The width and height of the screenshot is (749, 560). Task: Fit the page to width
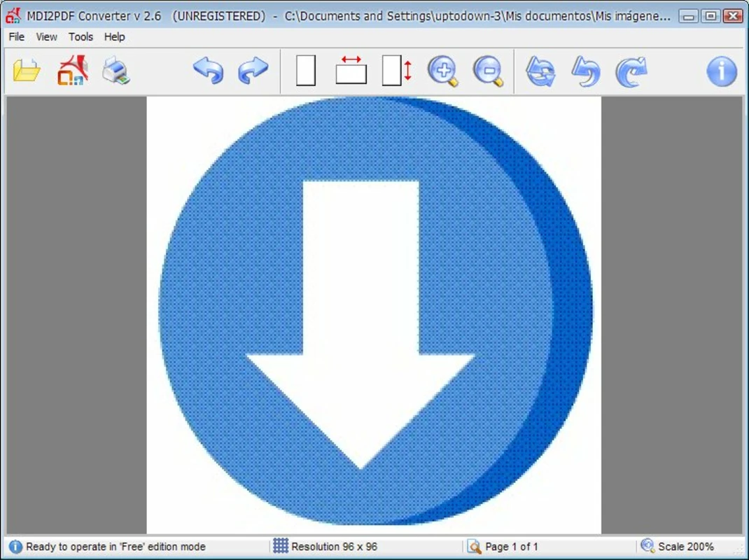351,70
